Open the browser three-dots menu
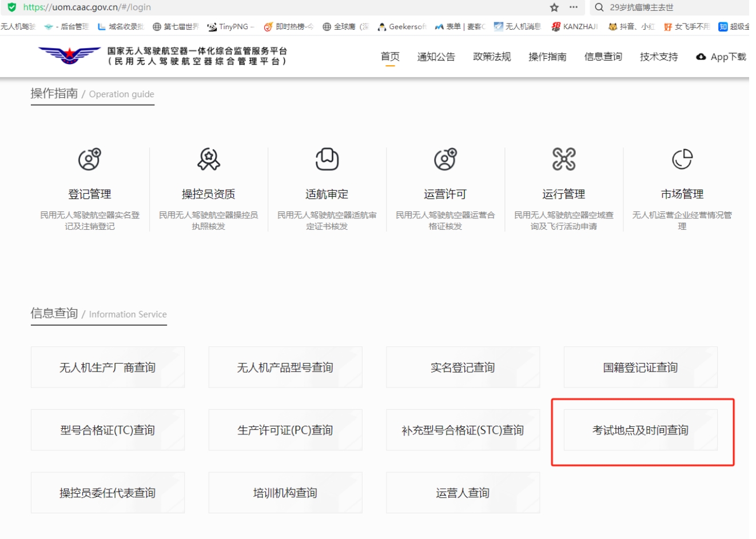Image resolution: width=756 pixels, height=539 pixels. click(574, 7)
